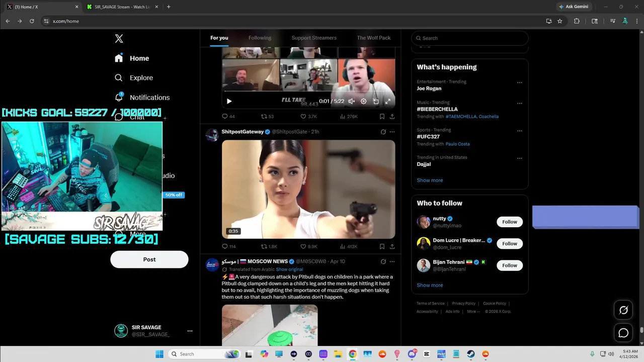
Task: Open the floating Grok button
Action: (623, 310)
